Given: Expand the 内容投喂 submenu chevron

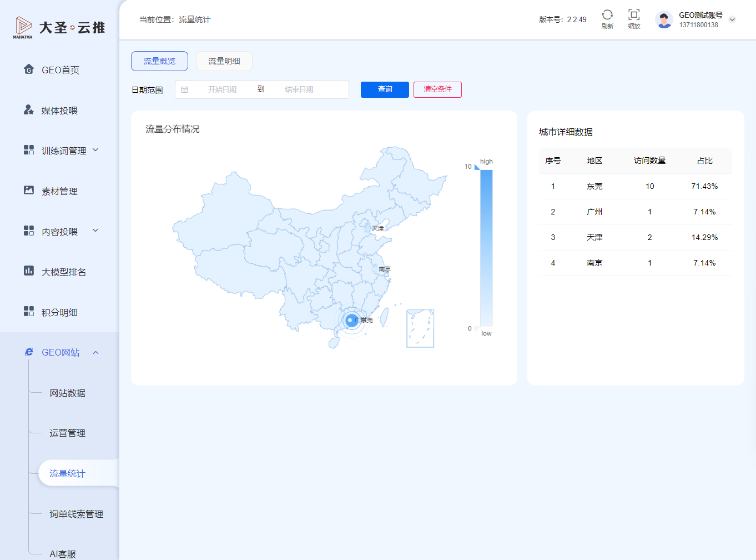Looking at the screenshot, I should [x=95, y=231].
